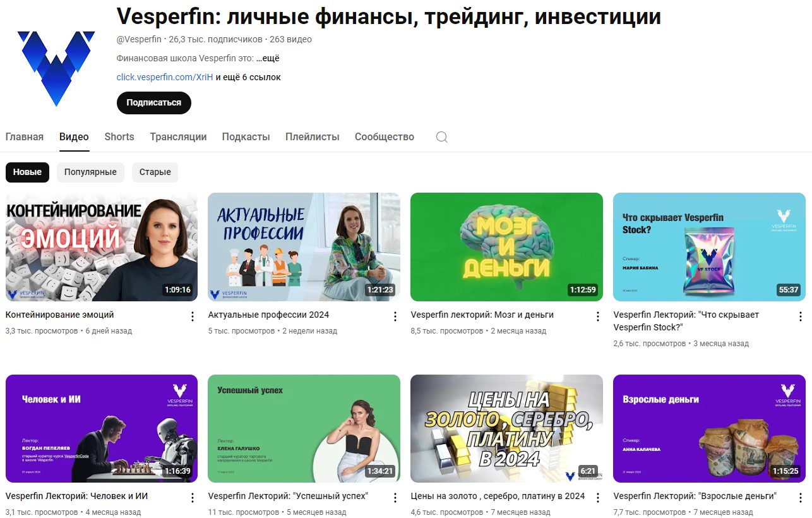The image size is (812, 518).
Task: Open options menu for Мозг и деньги video
Action: point(598,316)
